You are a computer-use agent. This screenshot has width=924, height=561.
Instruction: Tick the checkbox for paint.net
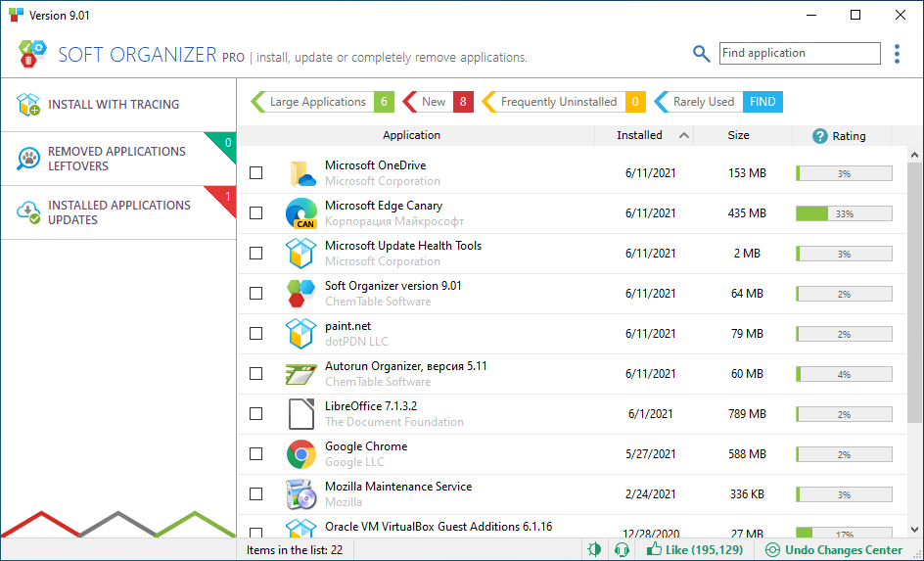(256, 334)
